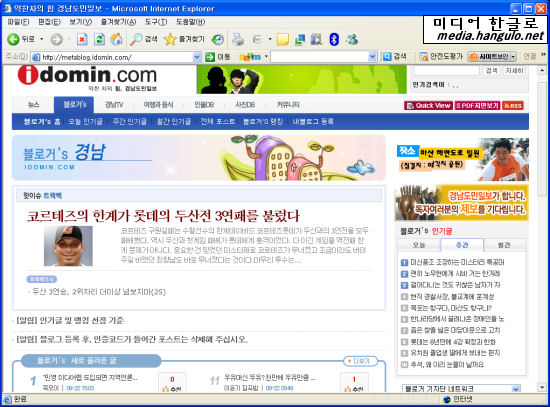Open the 도구(T) menu

tap(156, 22)
